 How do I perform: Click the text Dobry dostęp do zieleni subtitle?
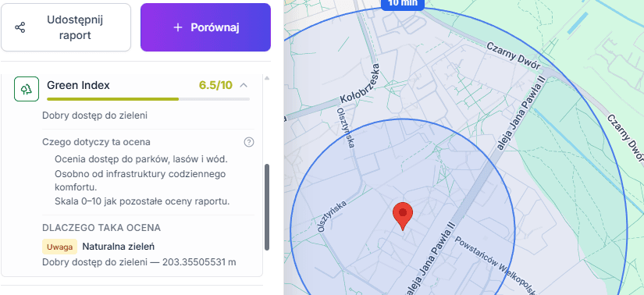pos(95,116)
